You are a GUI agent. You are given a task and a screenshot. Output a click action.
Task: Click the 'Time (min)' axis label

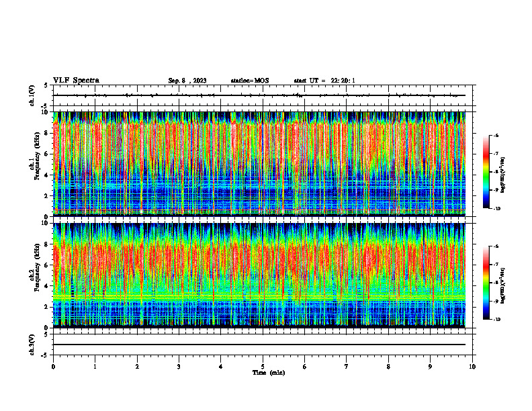[269, 373]
